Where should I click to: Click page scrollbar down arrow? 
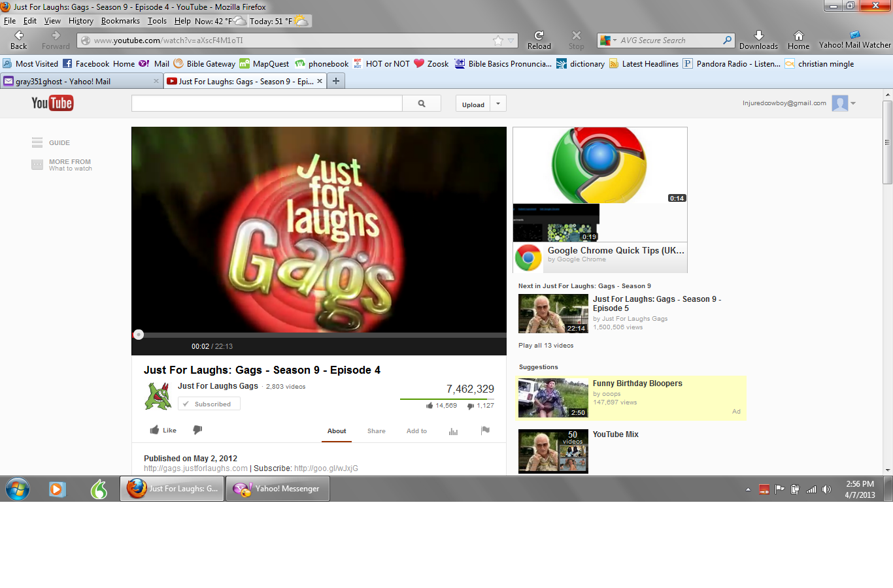[887, 470]
